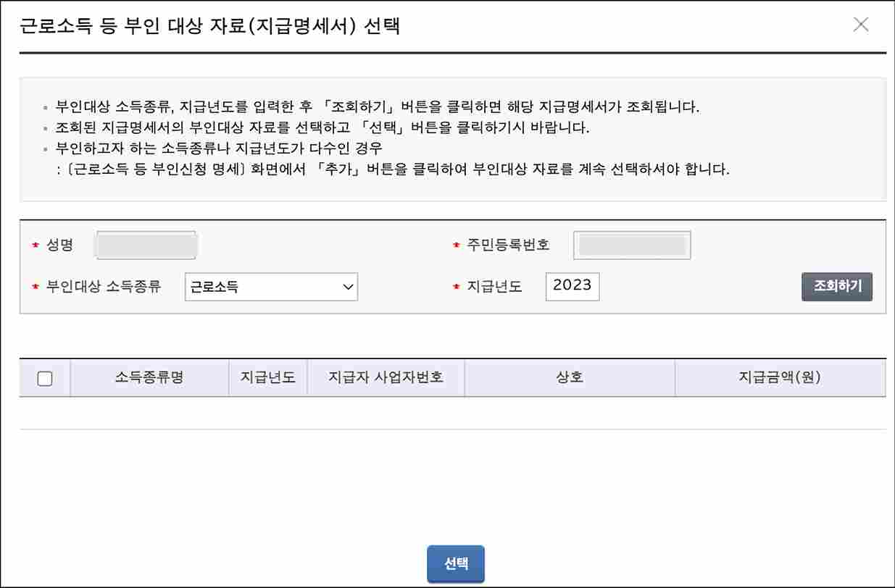
Task: Click the red asterisk beside 성명
Action: 35,245
